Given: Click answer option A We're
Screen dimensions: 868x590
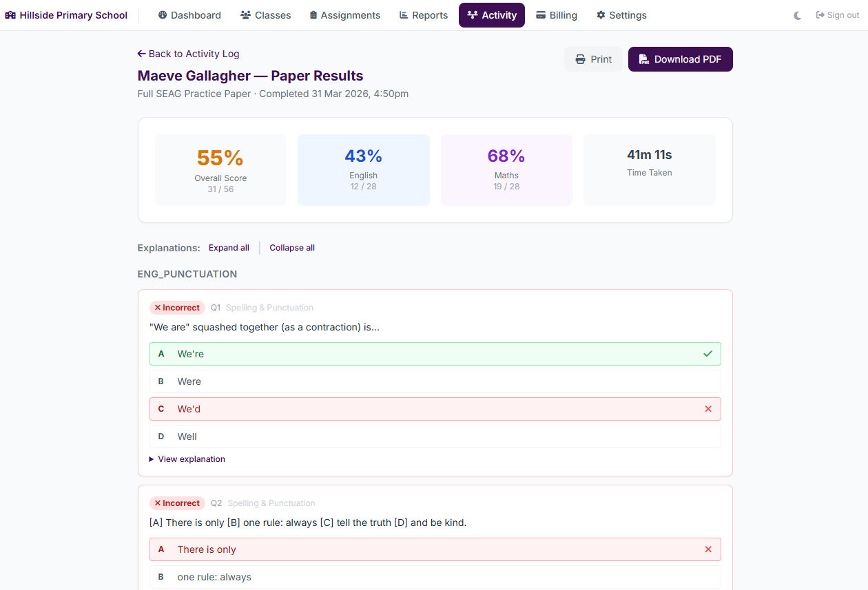Looking at the screenshot, I should [x=435, y=354].
